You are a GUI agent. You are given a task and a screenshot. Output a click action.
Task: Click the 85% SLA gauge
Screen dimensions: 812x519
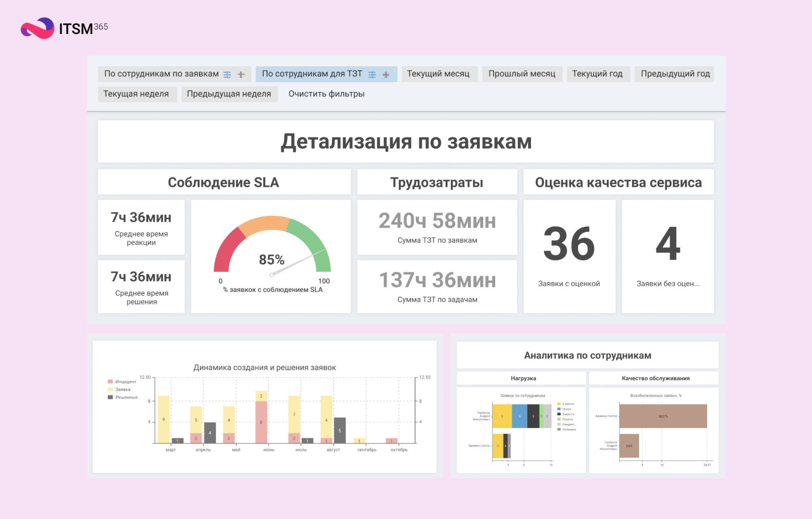(272, 252)
